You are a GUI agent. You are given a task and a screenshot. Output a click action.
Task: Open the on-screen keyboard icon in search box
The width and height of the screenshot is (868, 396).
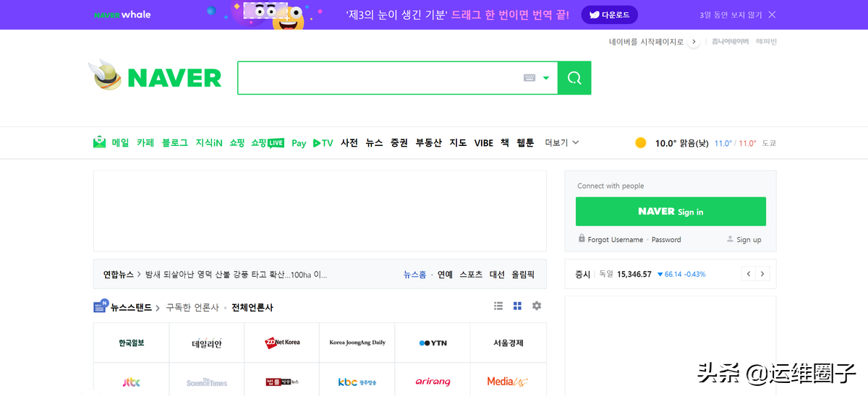529,78
